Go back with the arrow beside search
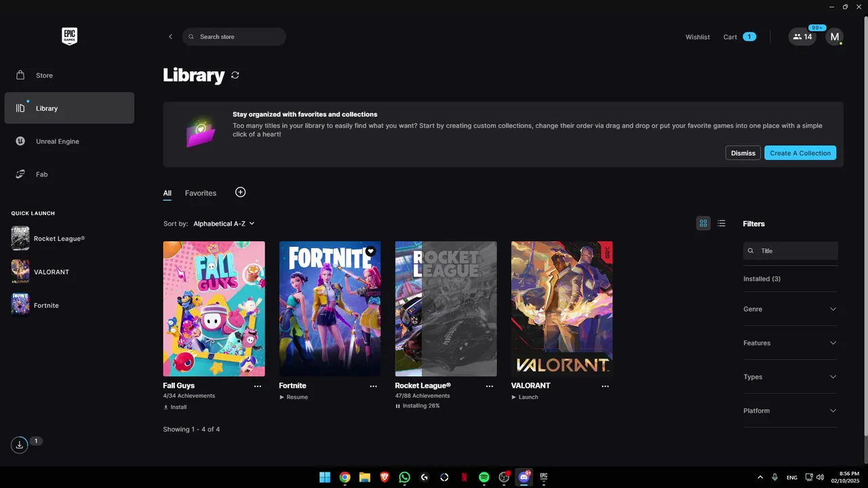 click(170, 37)
